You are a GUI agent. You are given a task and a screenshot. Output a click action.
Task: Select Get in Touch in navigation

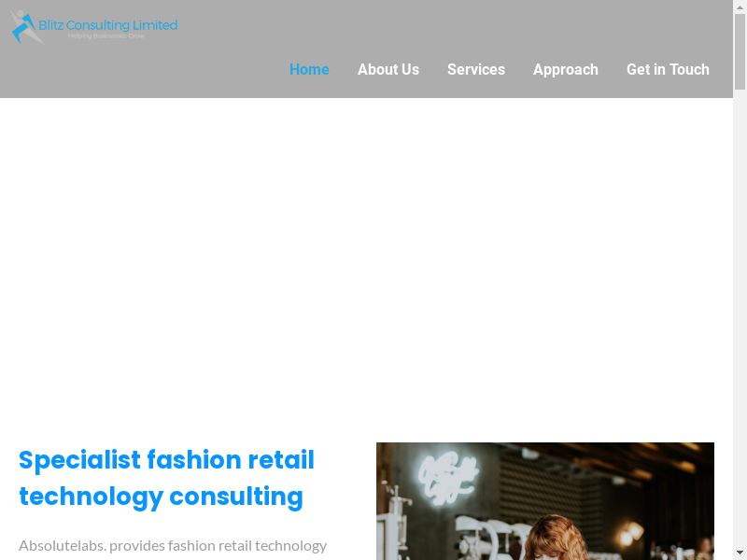point(668,69)
